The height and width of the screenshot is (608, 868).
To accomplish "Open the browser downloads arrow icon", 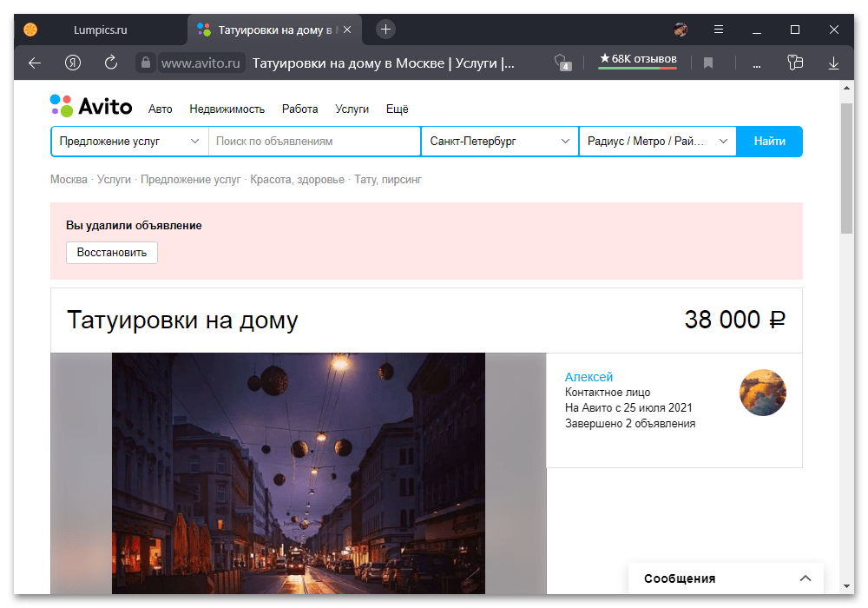I will pos(833,63).
